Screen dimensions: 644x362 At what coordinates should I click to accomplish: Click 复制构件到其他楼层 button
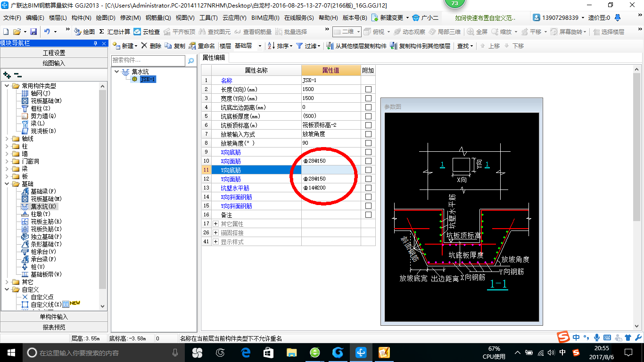coord(420,46)
